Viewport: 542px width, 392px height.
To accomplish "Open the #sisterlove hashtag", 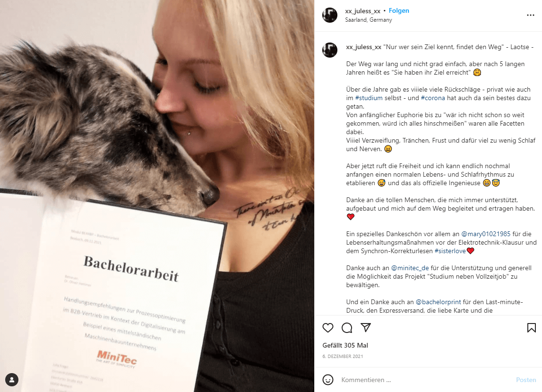I will 450,251.
